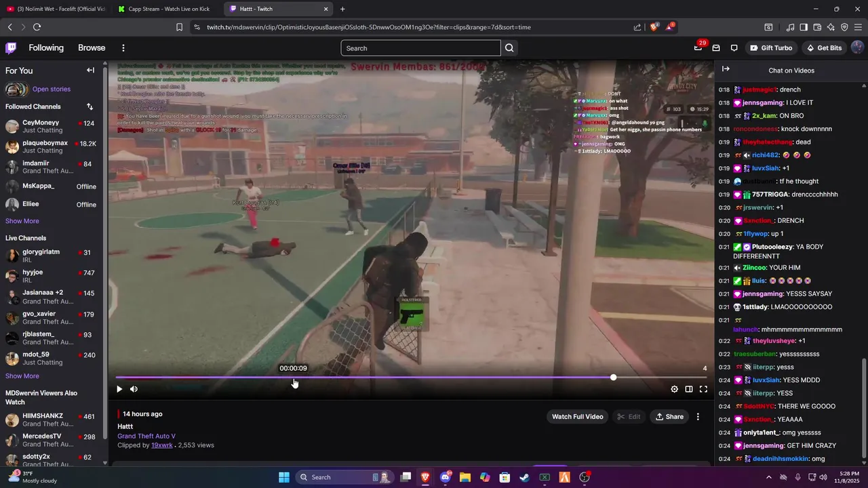Click the Twitch search field
The height and width of the screenshot is (488, 868).
[420, 48]
